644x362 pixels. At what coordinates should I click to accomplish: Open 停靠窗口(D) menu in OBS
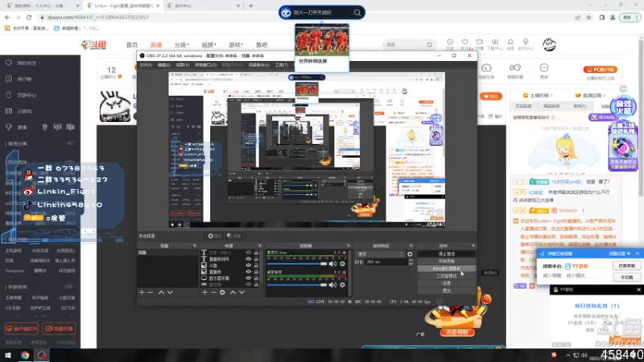click(x=205, y=65)
